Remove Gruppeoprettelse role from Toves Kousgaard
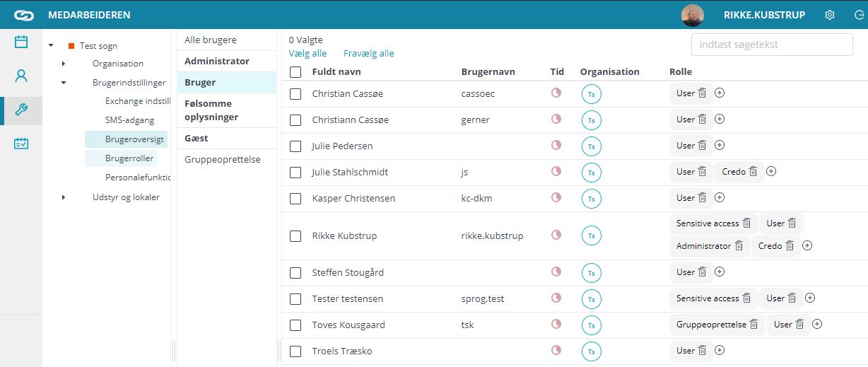Viewport: 868px width, 367px height. (x=753, y=325)
